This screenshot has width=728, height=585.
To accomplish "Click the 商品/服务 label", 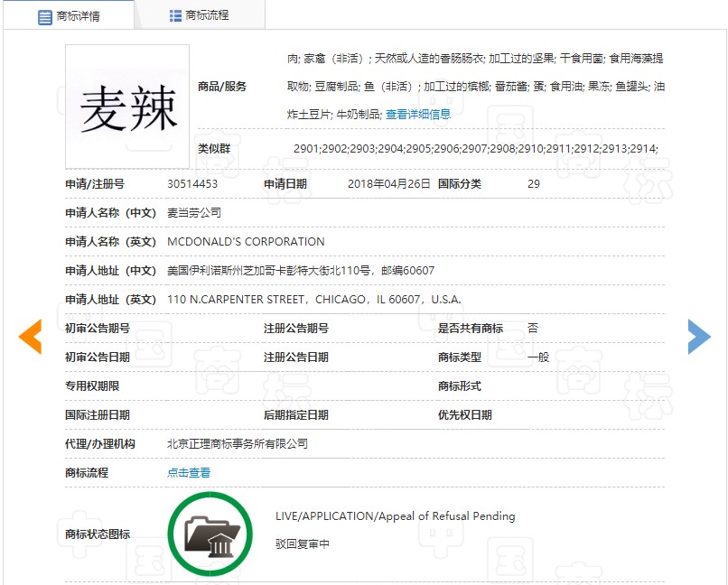I will [x=222, y=87].
